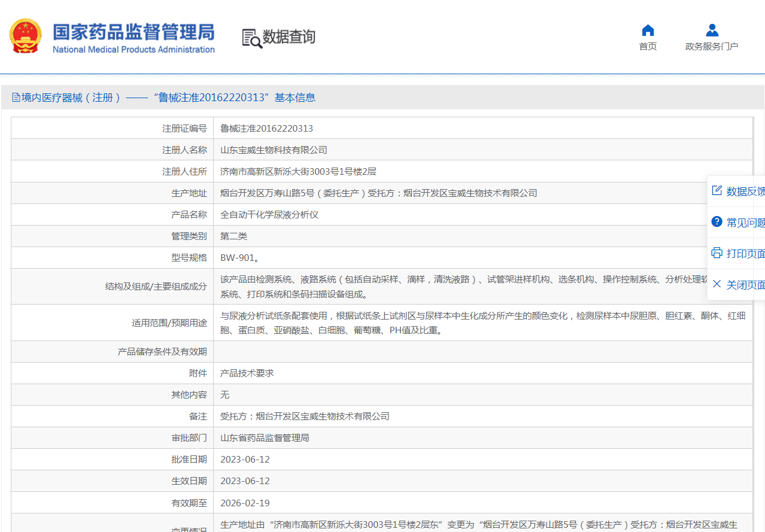The image size is (765, 532).
Task: Click the document icon beside 境内医疗器械 heading
Action: (16, 98)
